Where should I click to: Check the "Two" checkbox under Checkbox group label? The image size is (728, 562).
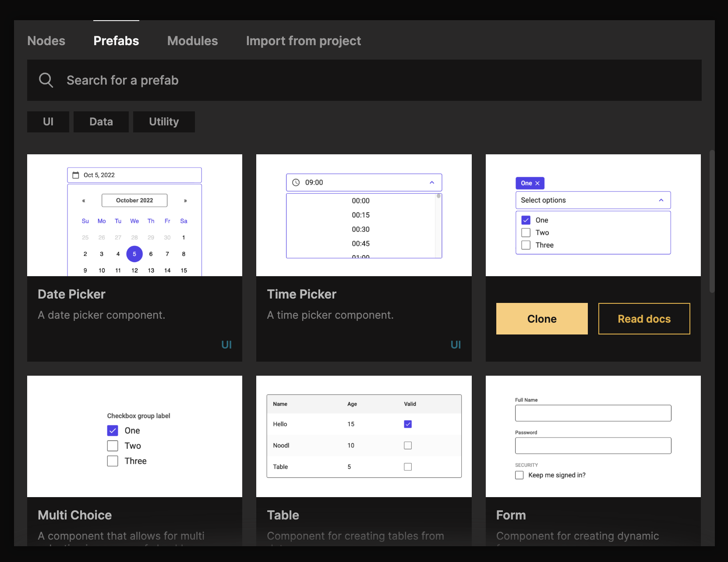(x=113, y=445)
